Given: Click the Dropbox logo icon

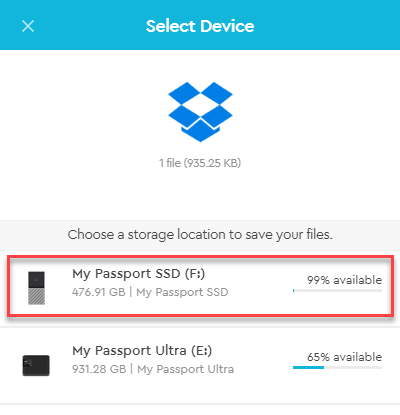Looking at the screenshot, I should (200, 112).
